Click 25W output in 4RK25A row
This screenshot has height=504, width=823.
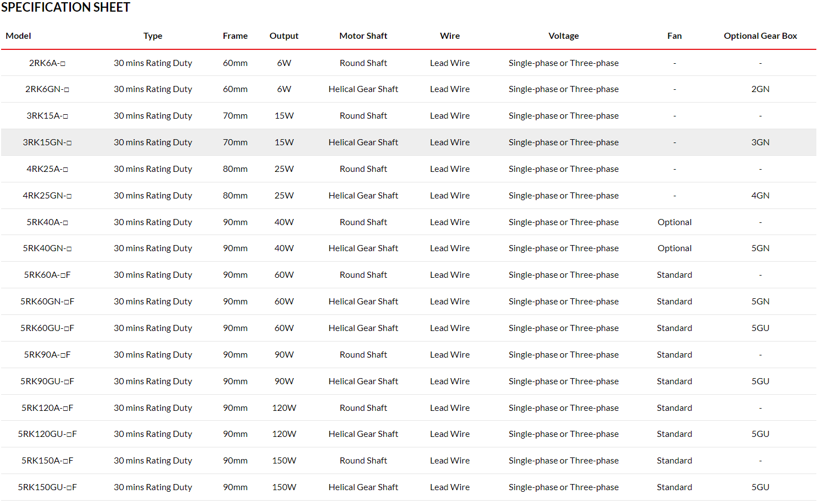[284, 169]
